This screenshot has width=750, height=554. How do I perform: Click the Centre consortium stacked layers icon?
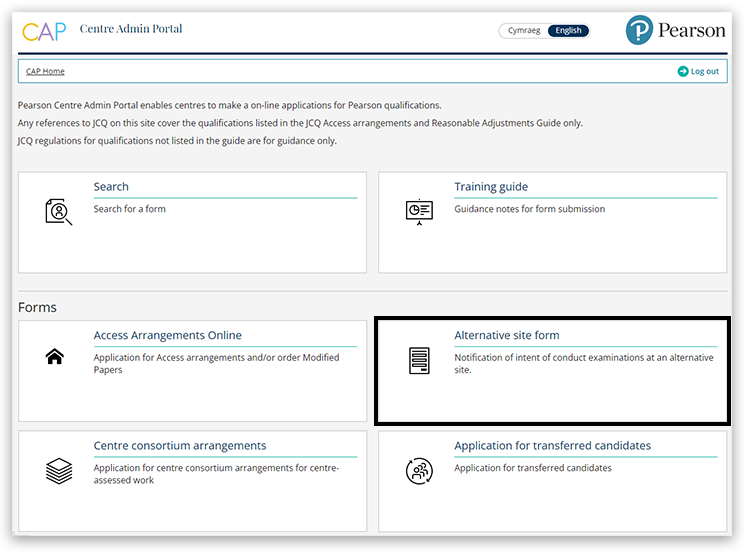click(59, 471)
